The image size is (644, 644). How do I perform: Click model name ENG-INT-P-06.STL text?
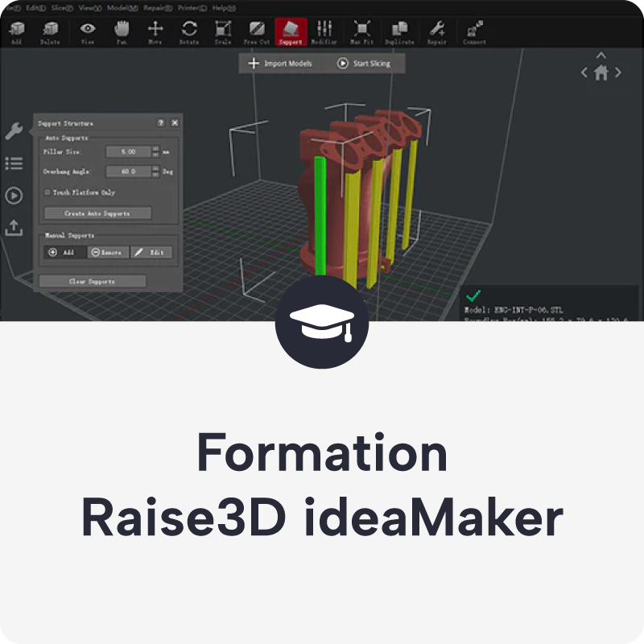click(529, 310)
